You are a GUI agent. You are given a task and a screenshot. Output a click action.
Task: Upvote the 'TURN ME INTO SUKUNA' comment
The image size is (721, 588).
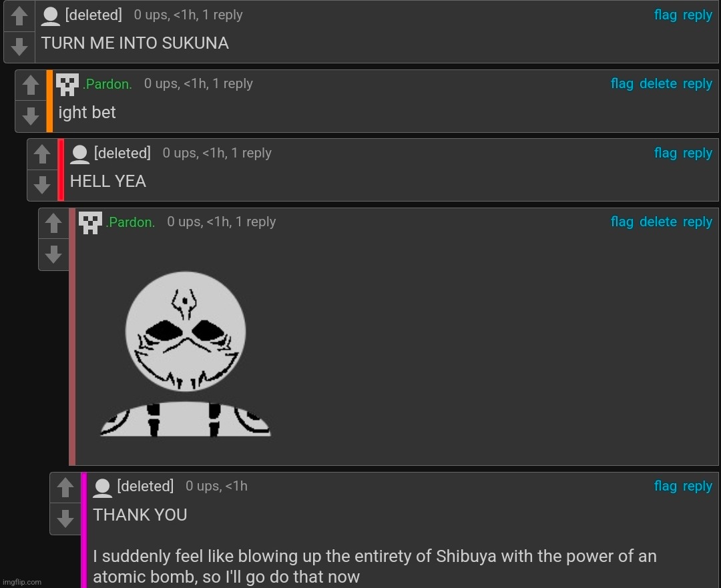click(19, 16)
